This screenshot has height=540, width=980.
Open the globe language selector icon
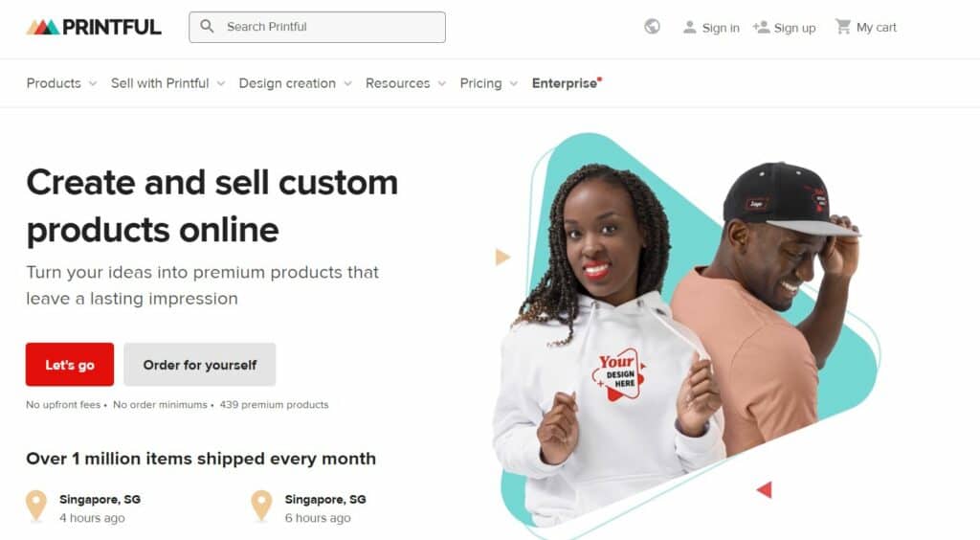[652, 26]
